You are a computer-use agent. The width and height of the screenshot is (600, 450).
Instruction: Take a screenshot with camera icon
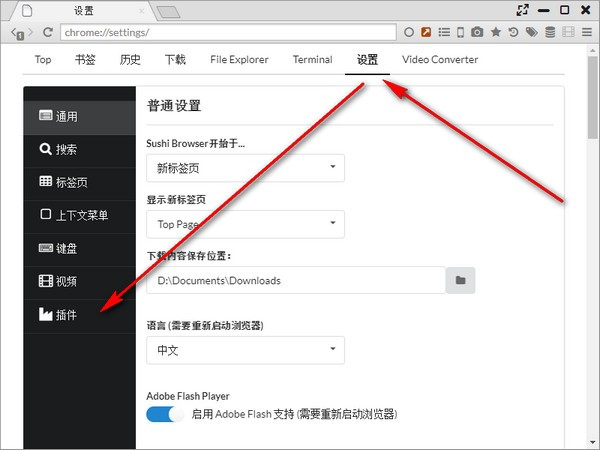pyautogui.click(x=477, y=32)
